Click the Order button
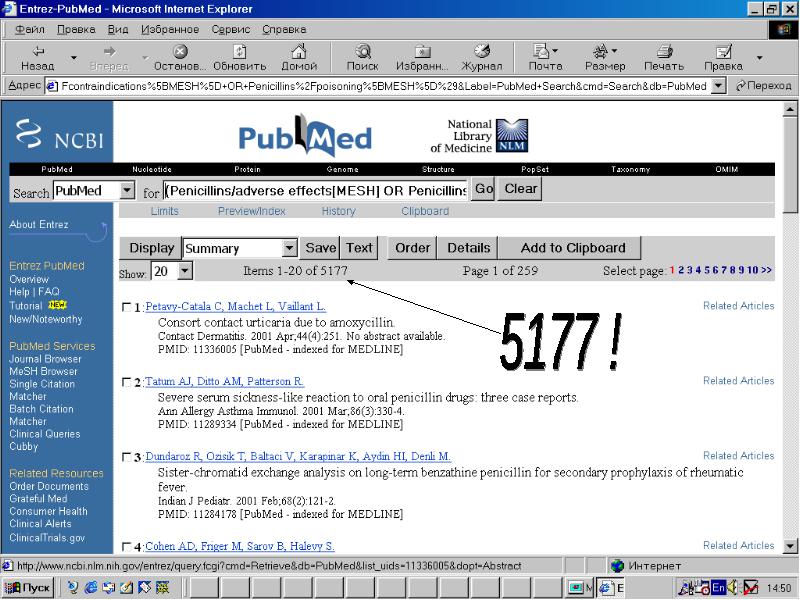Image resolution: width=800 pixels, height=600 pixels. pos(412,248)
